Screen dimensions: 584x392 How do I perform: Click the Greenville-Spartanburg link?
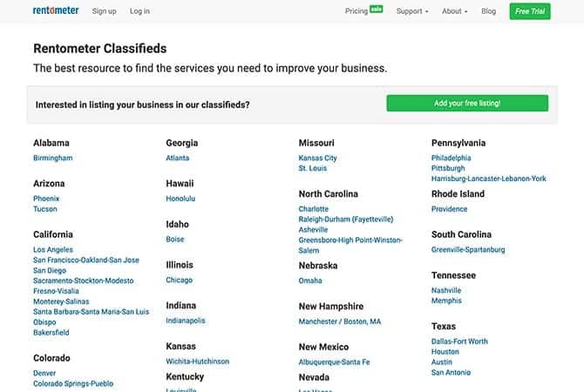click(468, 250)
